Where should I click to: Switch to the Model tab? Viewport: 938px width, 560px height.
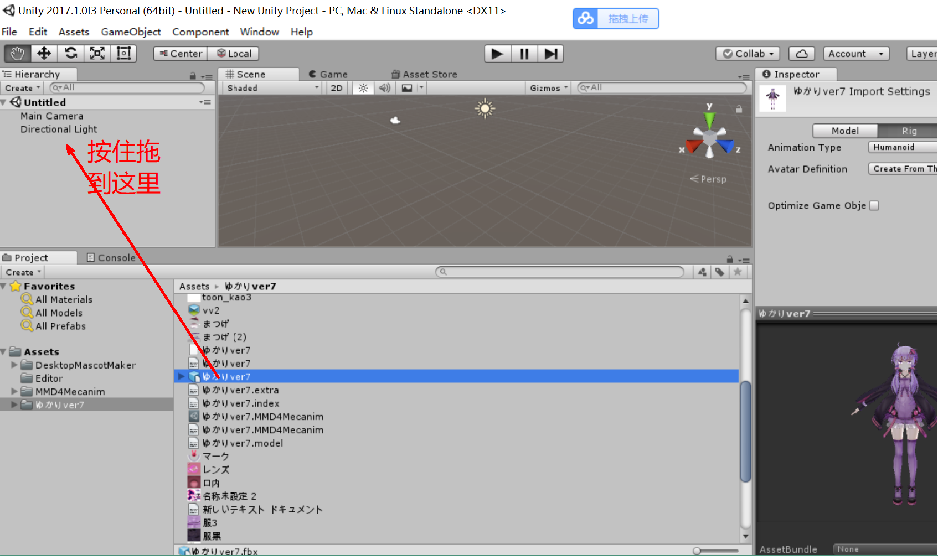pyautogui.click(x=845, y=131)
